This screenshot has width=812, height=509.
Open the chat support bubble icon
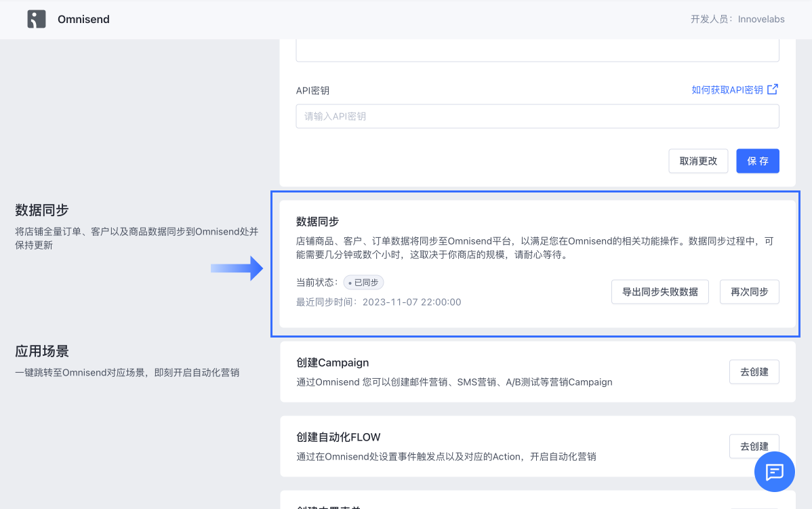(x=774, y=471)
